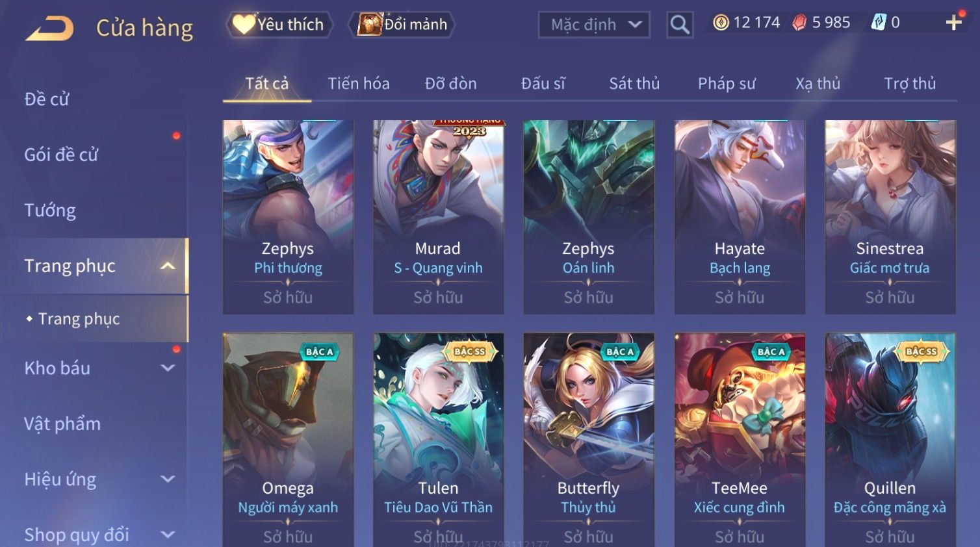This screenshot has height=547, width=980.
Task: Open the Mặc định sort dropdown
Action: click(x=594, y=25)
